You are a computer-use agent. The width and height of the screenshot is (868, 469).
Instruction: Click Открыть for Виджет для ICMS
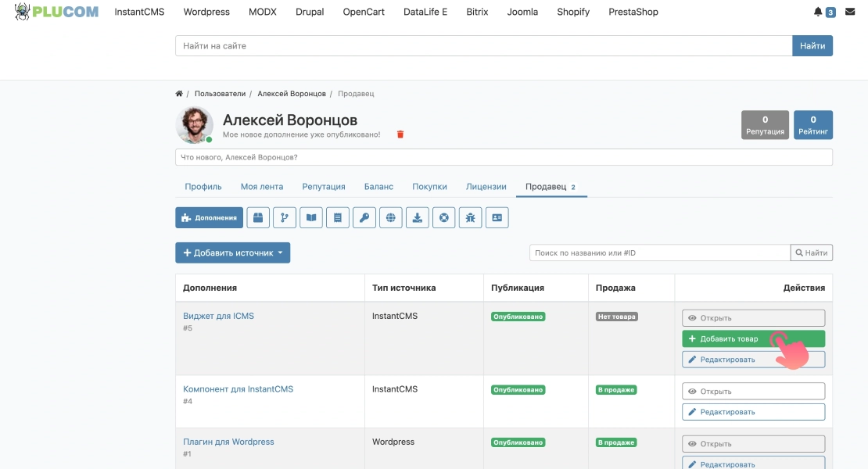753,318
